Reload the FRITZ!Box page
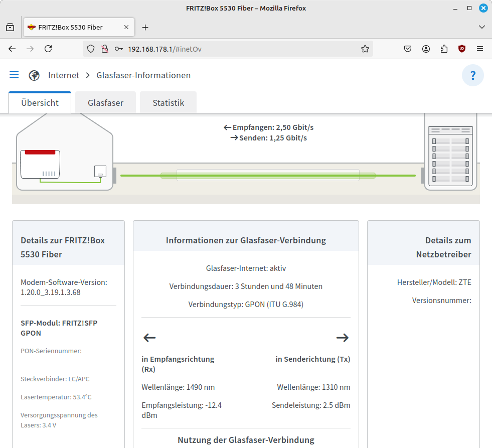 [x=48, y=49]
